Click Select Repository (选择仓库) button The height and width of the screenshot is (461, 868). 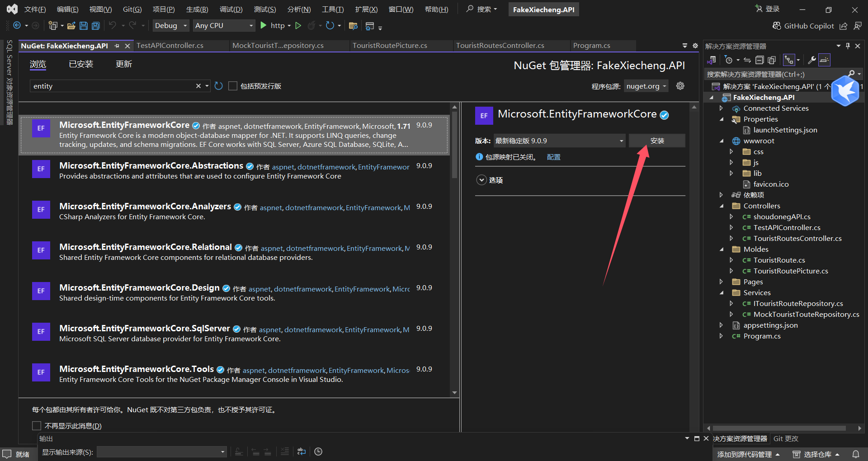(816, 454)
